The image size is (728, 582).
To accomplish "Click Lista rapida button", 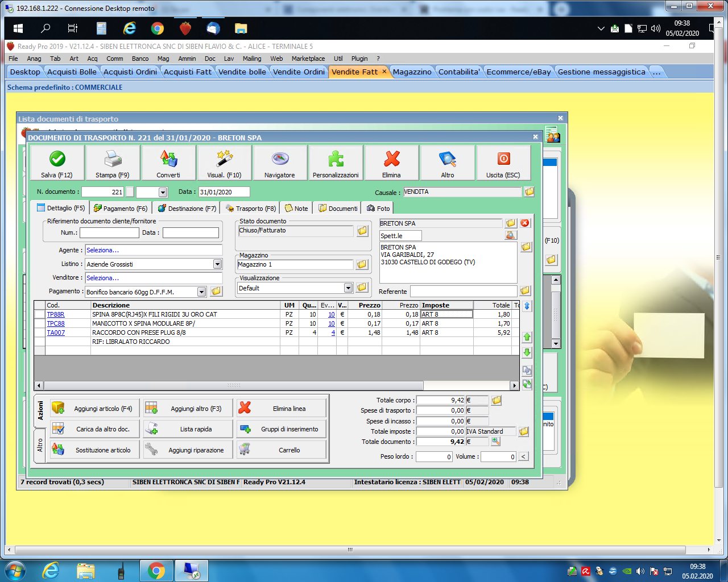I will [187, 429].
